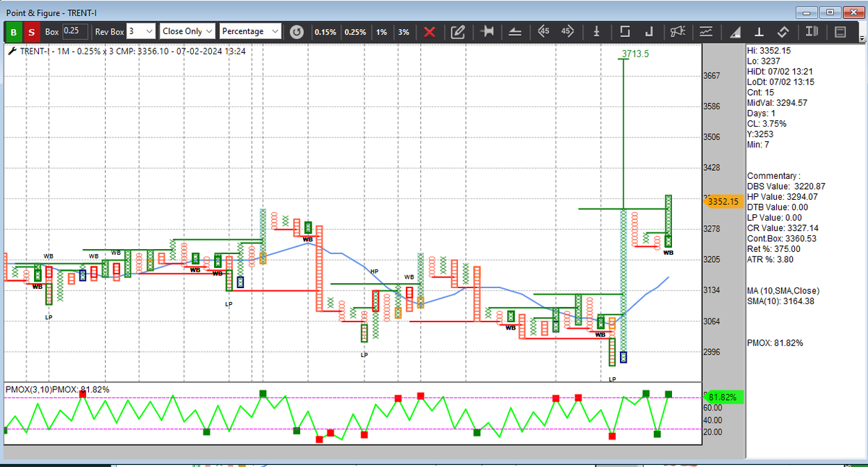Screen dimensions: 868x467
Task: Toggle the side panel layout icon
Action: coord(840,32)
